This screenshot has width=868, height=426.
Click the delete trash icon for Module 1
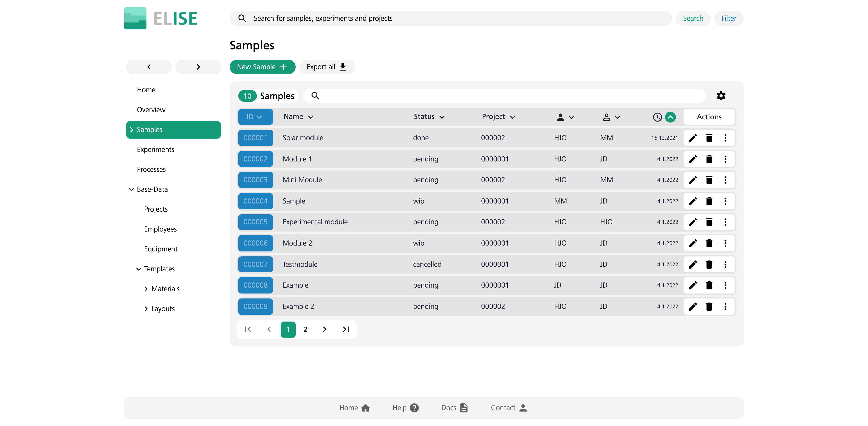point(709,159)
